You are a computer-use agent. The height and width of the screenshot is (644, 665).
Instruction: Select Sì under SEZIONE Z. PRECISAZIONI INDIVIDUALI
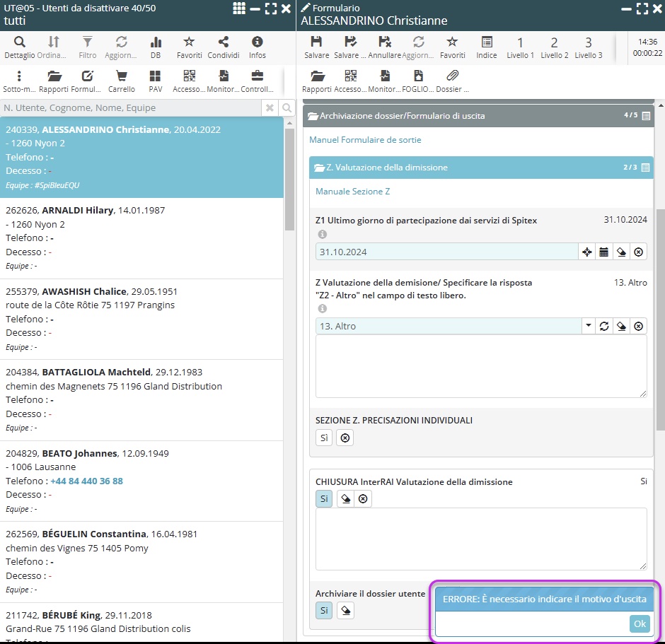(324, 438)
